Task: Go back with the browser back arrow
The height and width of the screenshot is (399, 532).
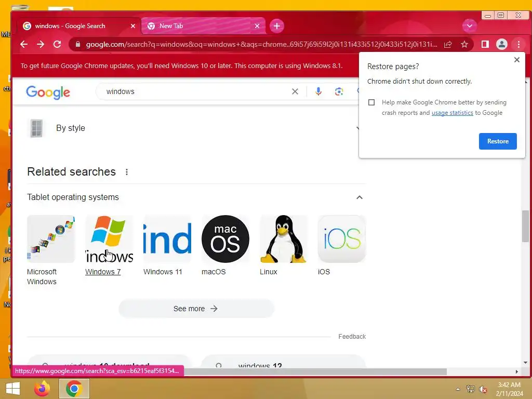Action: coord(24,44)
